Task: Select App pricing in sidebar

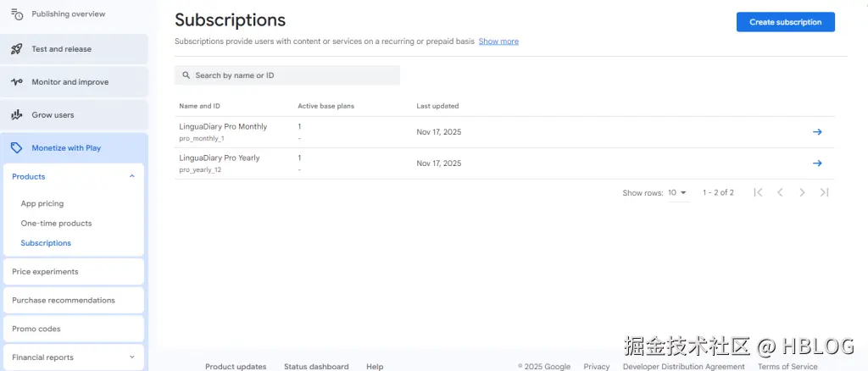Action: point(42,204)
